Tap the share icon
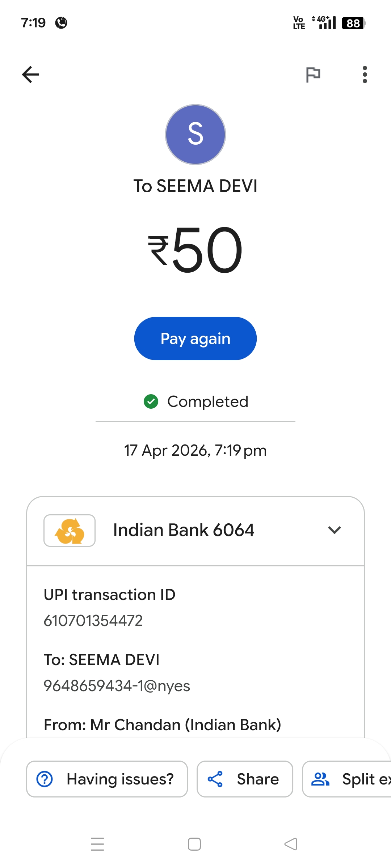The width and height of the screenshot is (391, 868). [215, 779]
